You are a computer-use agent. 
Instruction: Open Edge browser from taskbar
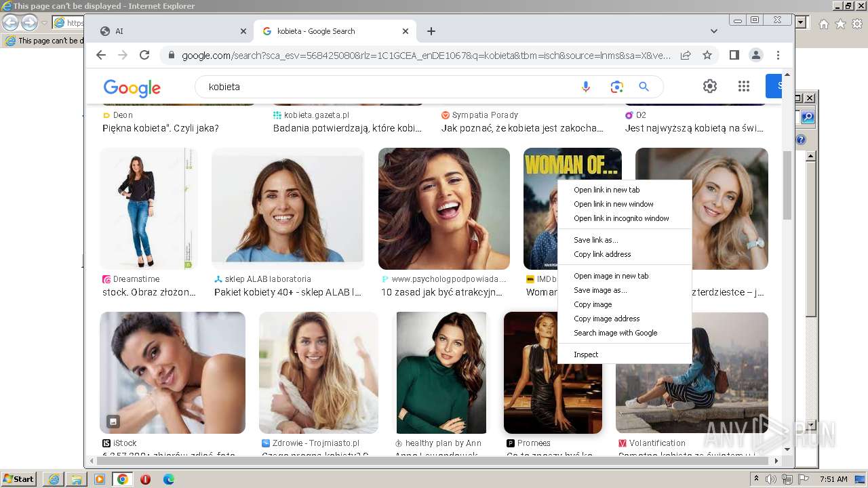[168, 479]
